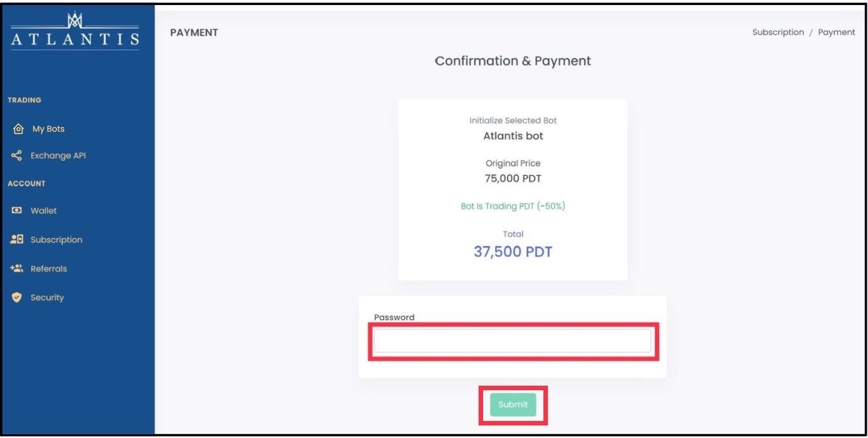Click the Security shield icon
This screenshot has width=868, height=438.
(x=17, y=298)
